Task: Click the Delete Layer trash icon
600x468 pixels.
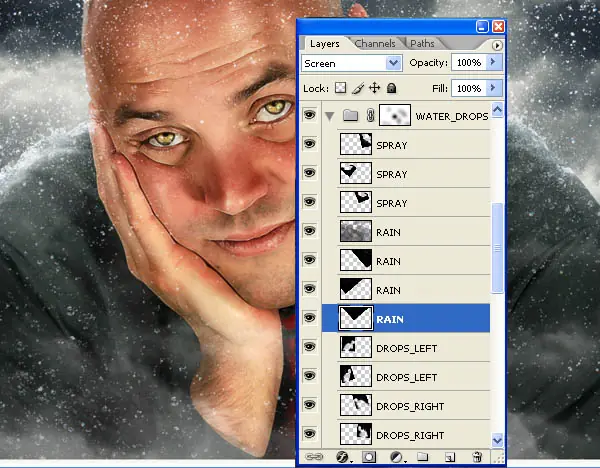Action: [477, 457]
